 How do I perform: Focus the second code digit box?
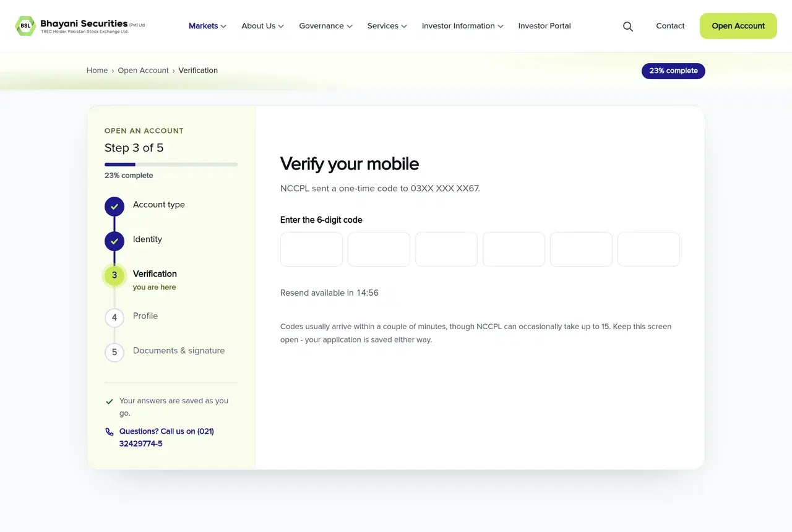(x=379, y=249)
